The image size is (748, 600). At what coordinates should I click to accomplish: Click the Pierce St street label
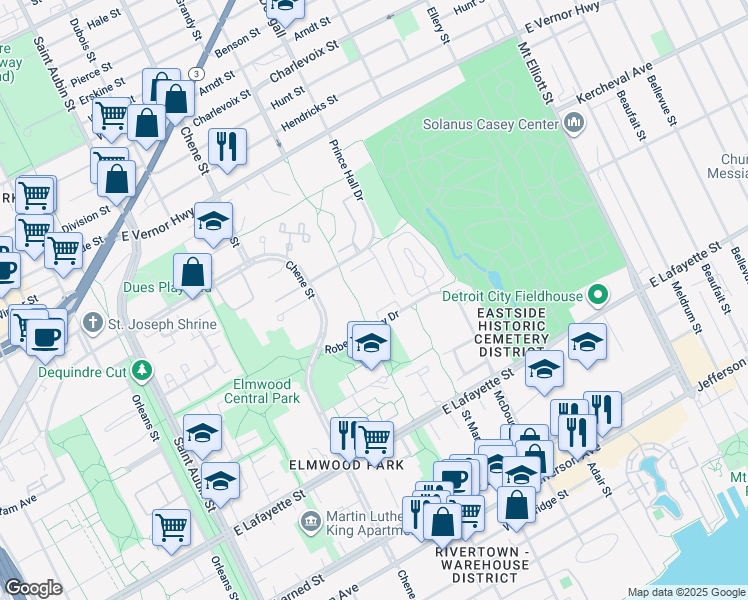(x=92, y=74)
